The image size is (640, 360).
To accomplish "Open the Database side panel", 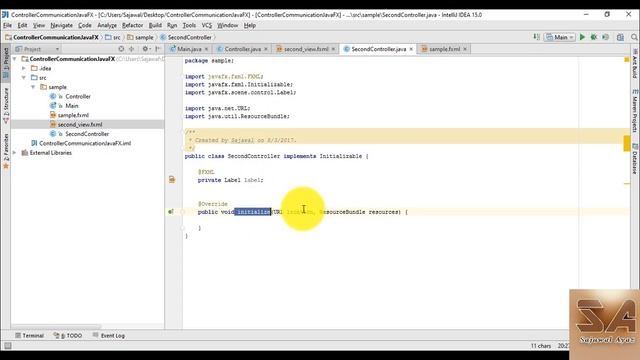I will tap(635, 158).
